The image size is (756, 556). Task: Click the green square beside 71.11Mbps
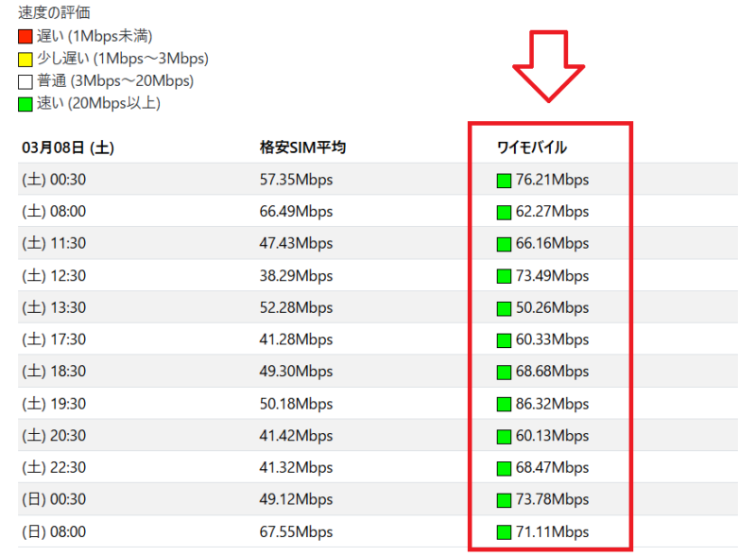[x=504, y=532]
